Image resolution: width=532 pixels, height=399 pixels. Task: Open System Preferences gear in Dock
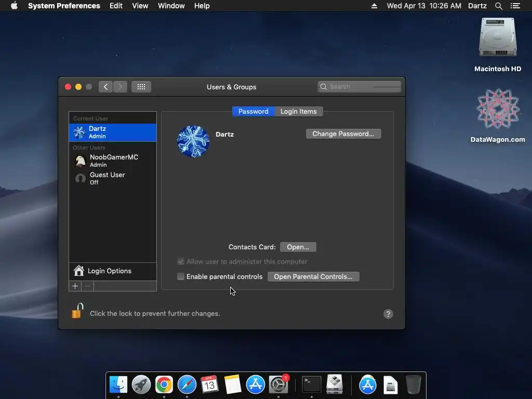click(278, 384)
